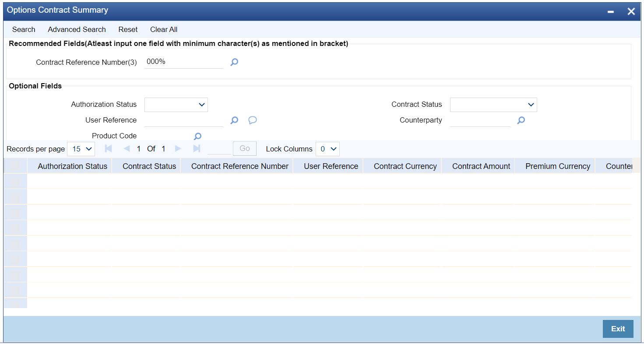The width and height of the screenshot is (644, 344).
Task: Close the Options Contract Summary window
Action: [x=631, y=12]
